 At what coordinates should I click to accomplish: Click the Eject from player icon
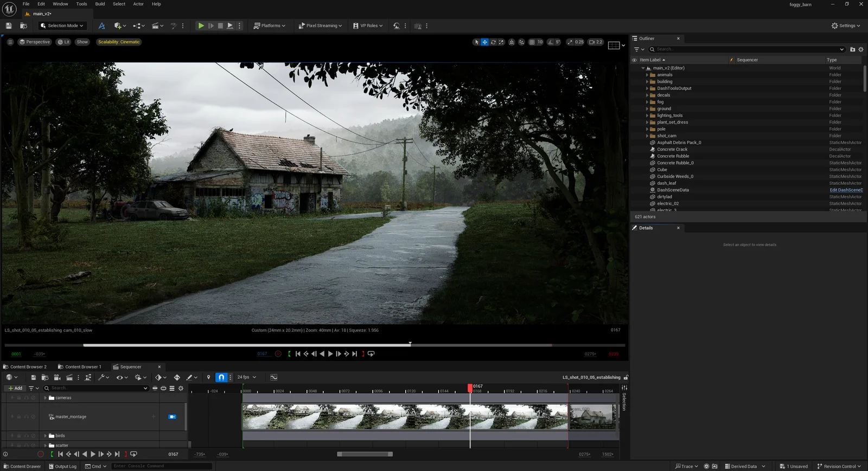230,25
